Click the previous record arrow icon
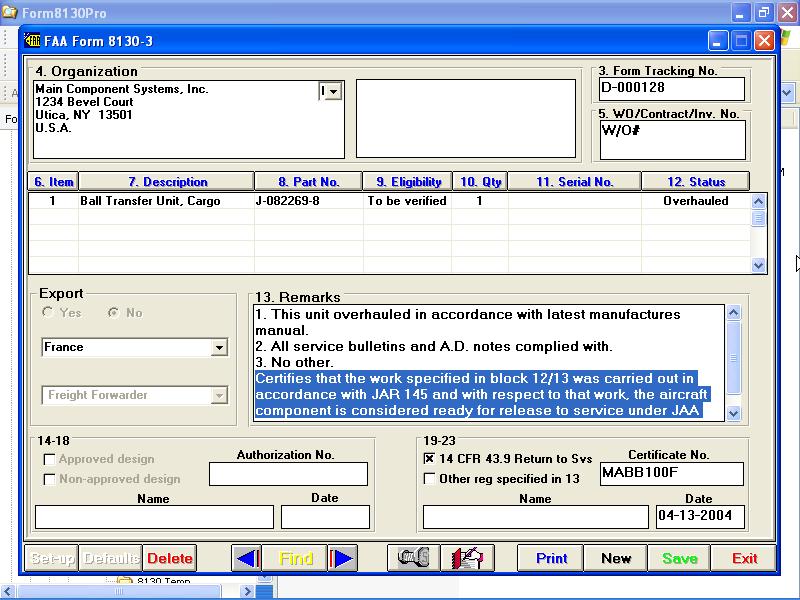The width and height of the screenshot is (800, 600). [x=246, y=558]
